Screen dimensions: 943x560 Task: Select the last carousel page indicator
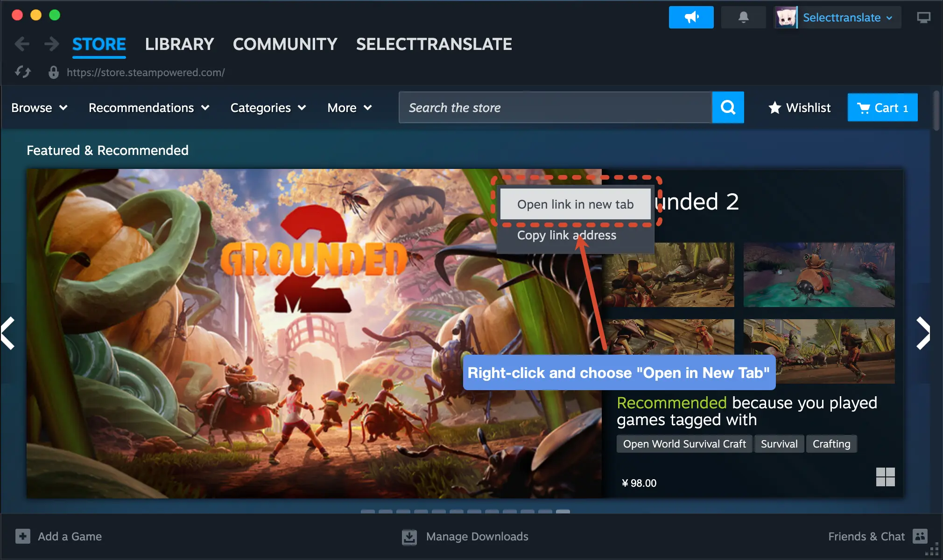pos(563,511)
